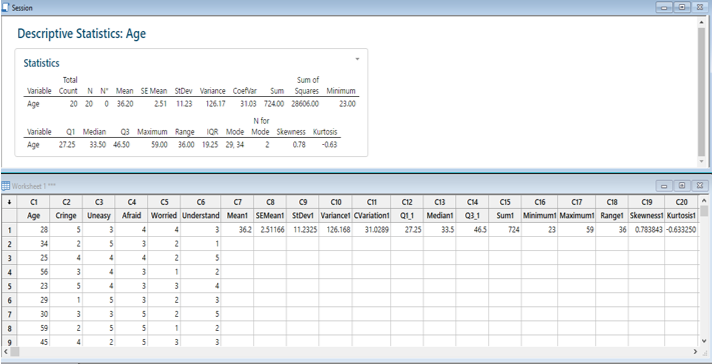The image size is (712, 364).
Task: Maximize the Worksheet 1 window
Action: [x=682, y=186]
